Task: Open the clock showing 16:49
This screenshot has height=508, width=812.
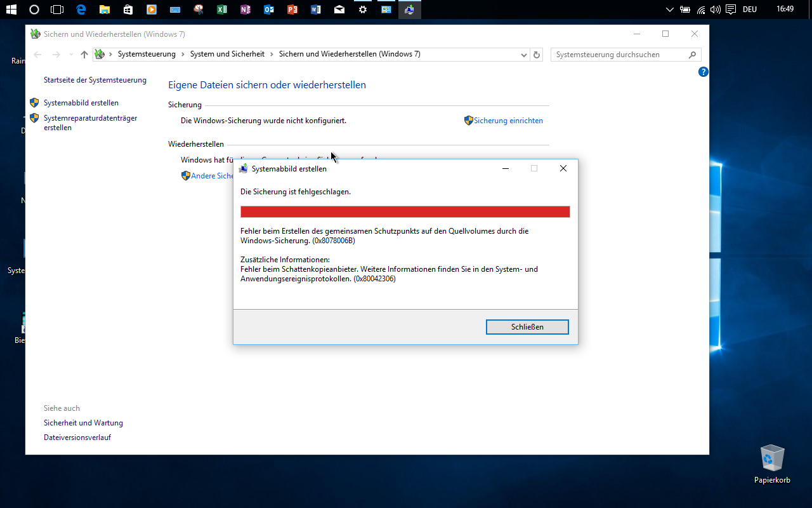Action: coord(785,10)
